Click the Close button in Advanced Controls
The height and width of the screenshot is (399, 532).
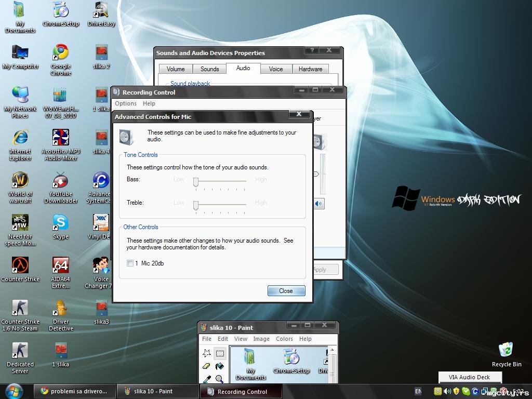click(286, 291)
